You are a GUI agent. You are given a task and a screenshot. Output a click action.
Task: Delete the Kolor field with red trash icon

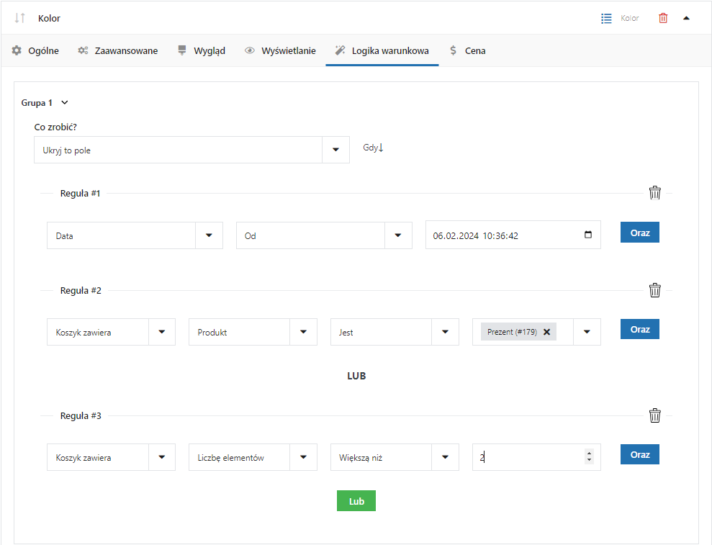[x=663, y=18]
